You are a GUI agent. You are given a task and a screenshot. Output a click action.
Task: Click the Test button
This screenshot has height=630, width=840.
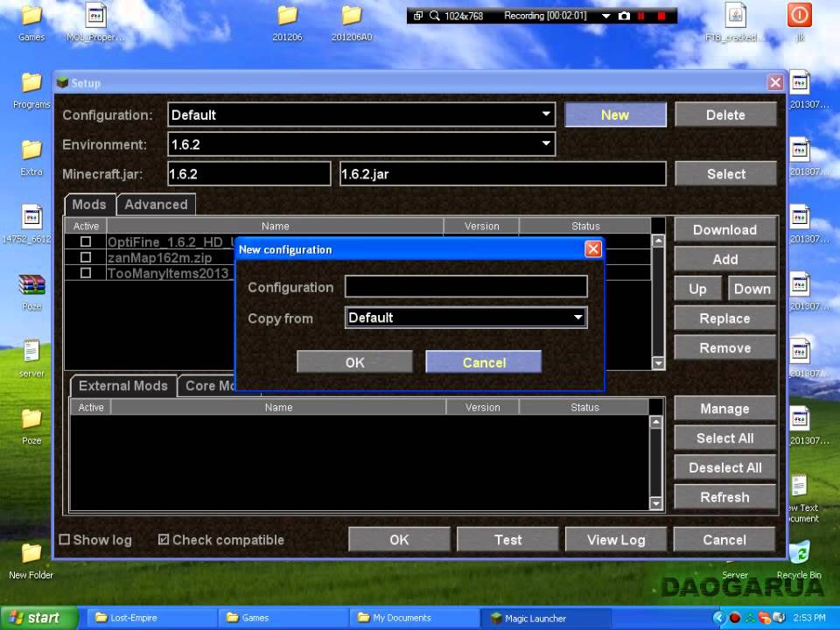[507, 540]
